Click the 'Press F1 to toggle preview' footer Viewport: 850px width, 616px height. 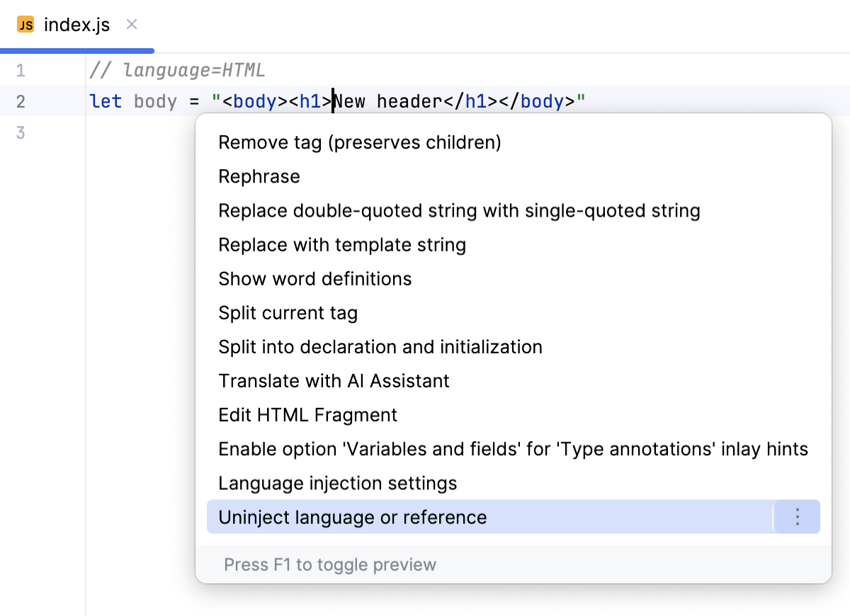(331, 564)
